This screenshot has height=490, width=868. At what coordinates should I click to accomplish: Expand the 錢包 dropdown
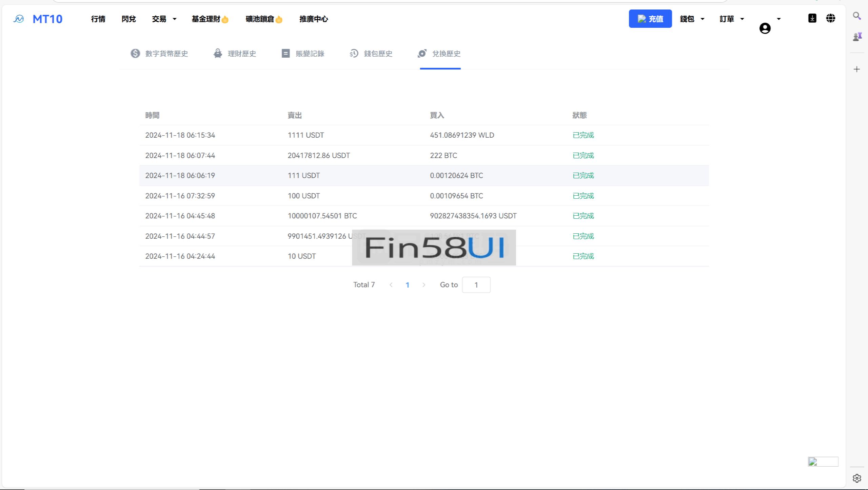point(692,19)
